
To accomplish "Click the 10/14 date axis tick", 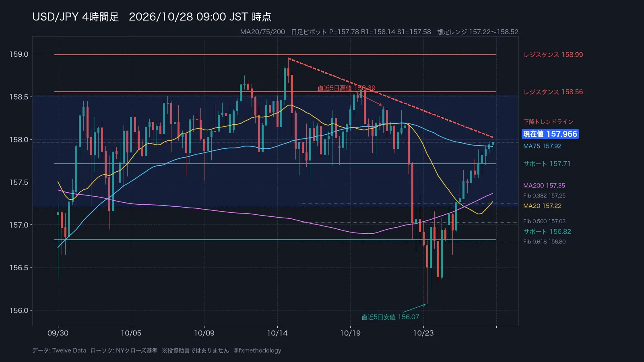I will click(277, 333).
